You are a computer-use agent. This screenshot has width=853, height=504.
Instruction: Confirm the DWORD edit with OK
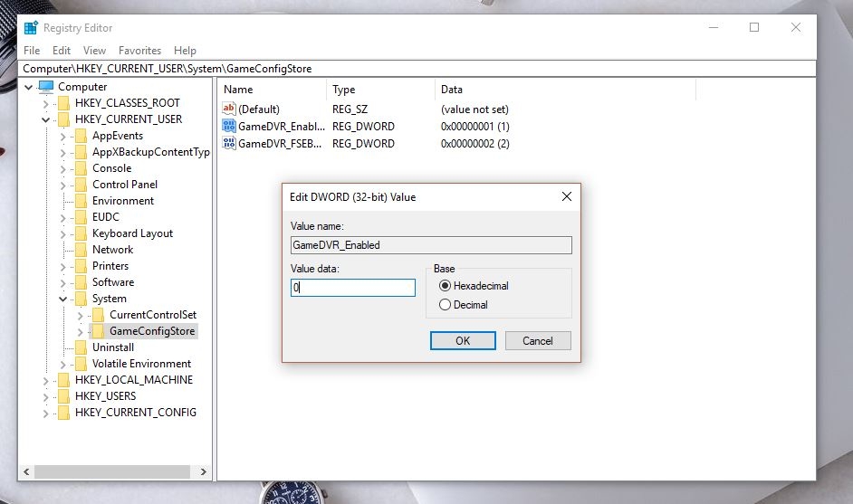click(463, 341)
